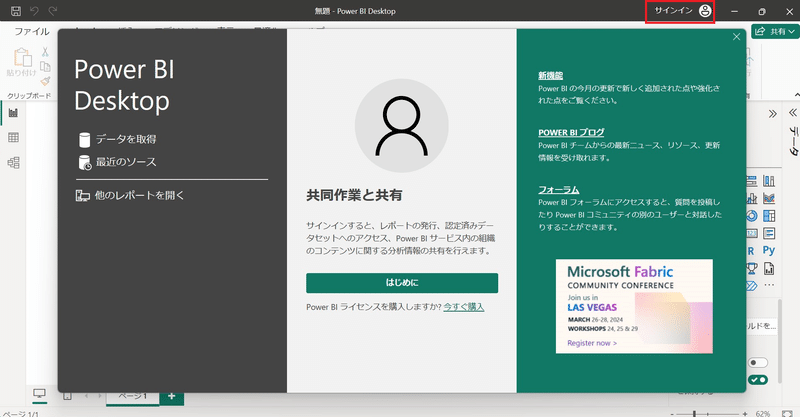Click the save icon in title bar
800x417 pixels.
[x=16, y=11]
